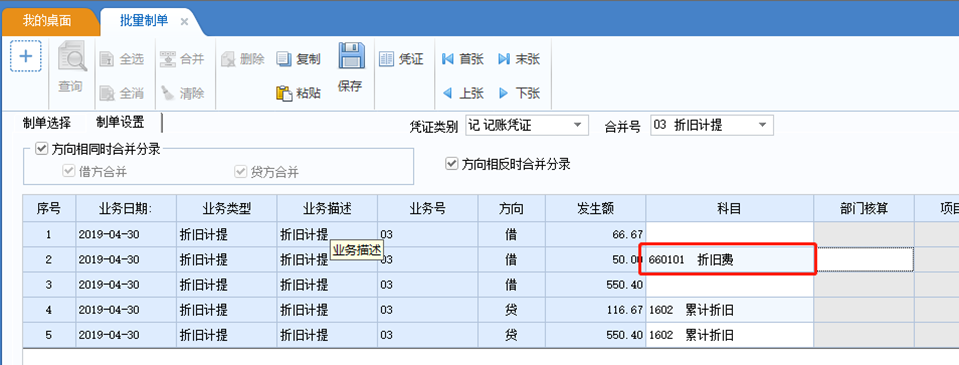Viewport: 959px width, 365px height.
Task: Click the dashed plus add button
Action: coord(26,56)
